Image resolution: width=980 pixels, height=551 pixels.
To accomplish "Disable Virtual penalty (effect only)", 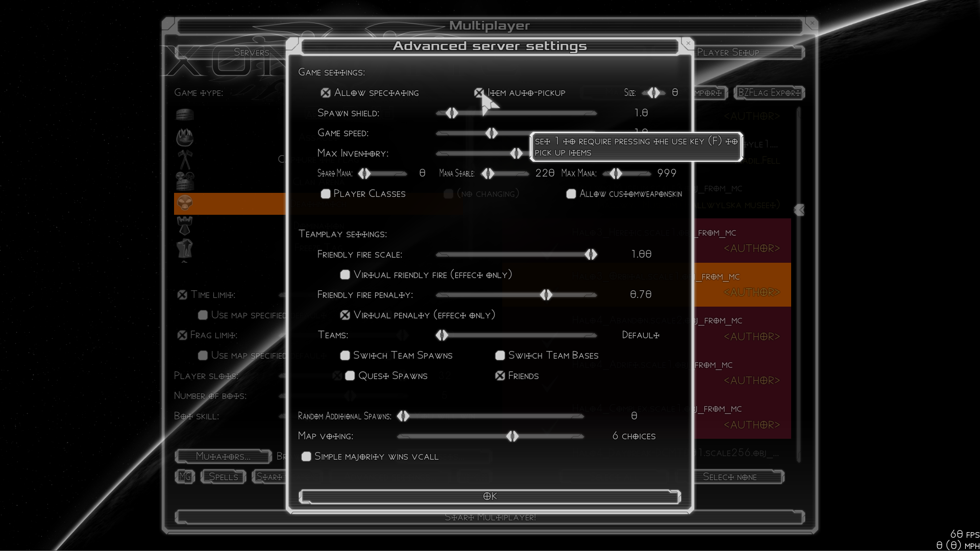I will tap(345, 315).
